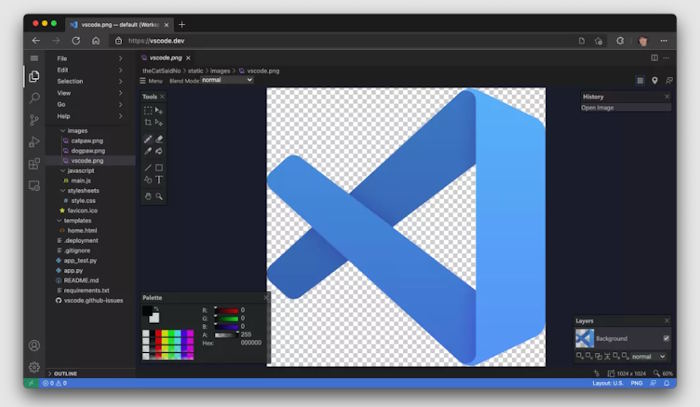This screenshot has width=700, height=407.
Task: Open Search in the activity bar
Action: [x=34, y=98]
